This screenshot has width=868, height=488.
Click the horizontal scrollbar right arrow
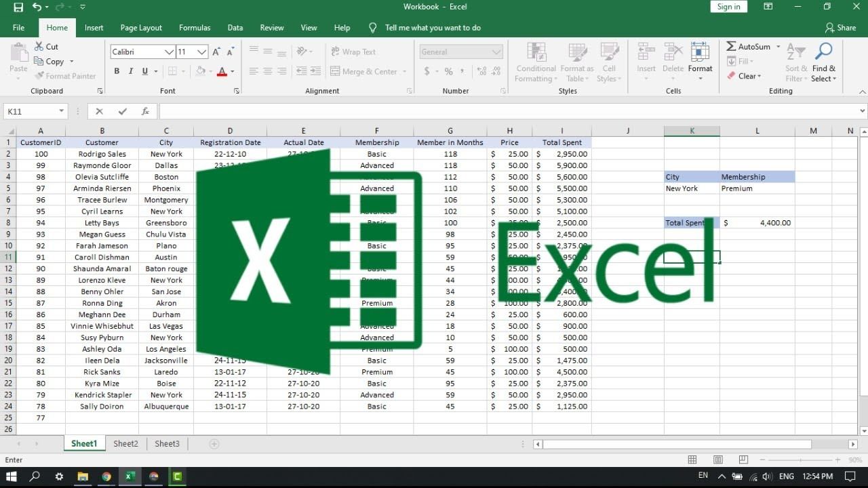click(x=853, y=444)
